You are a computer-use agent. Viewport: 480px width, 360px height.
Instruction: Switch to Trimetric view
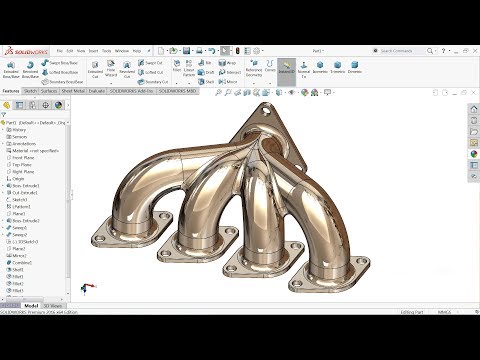coord(337,67)
